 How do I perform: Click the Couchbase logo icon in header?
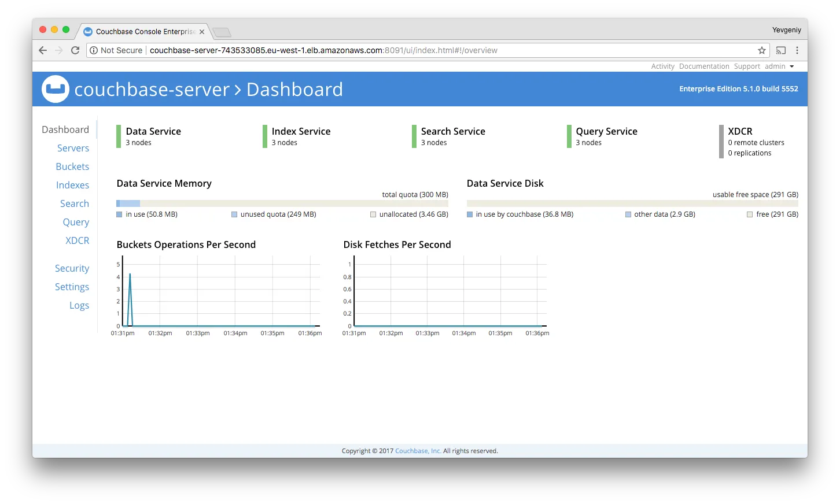56,89
